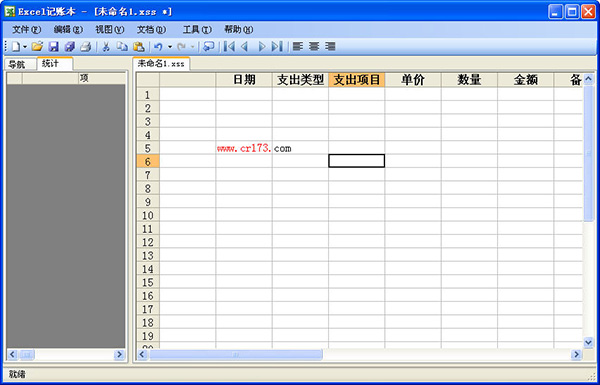Select row header 1

[148, 95]
